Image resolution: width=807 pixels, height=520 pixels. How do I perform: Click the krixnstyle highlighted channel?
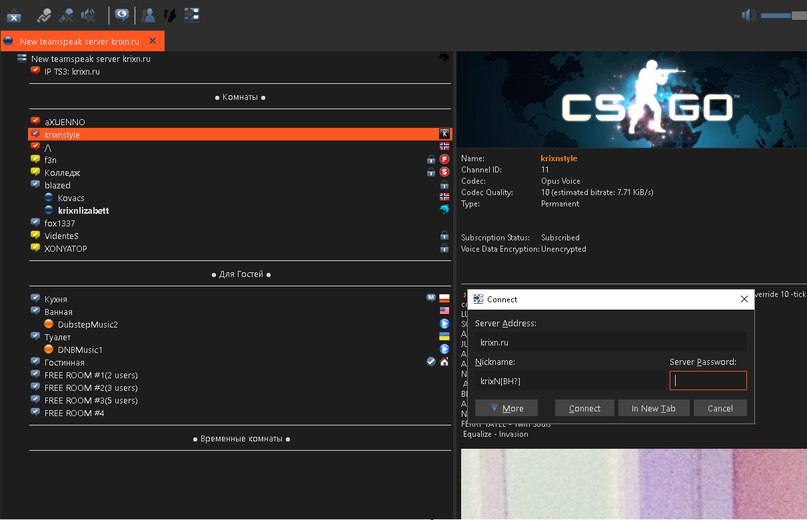coord(240,134)
